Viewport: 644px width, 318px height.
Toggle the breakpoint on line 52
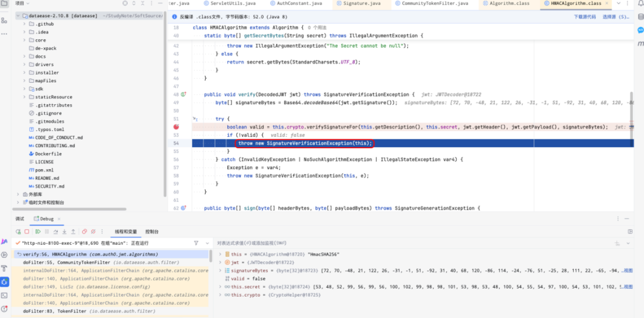(177, 127)
